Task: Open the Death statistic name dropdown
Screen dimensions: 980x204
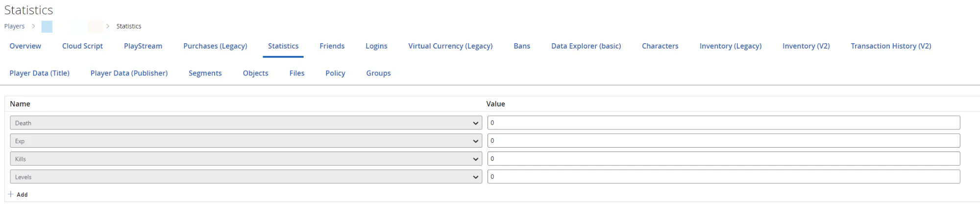Action: [245, 123]
